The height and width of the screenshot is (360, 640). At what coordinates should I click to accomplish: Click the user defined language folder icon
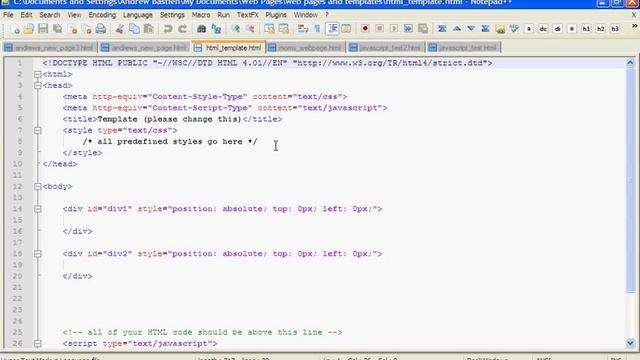pyautogui.click(x=346, y=29)
